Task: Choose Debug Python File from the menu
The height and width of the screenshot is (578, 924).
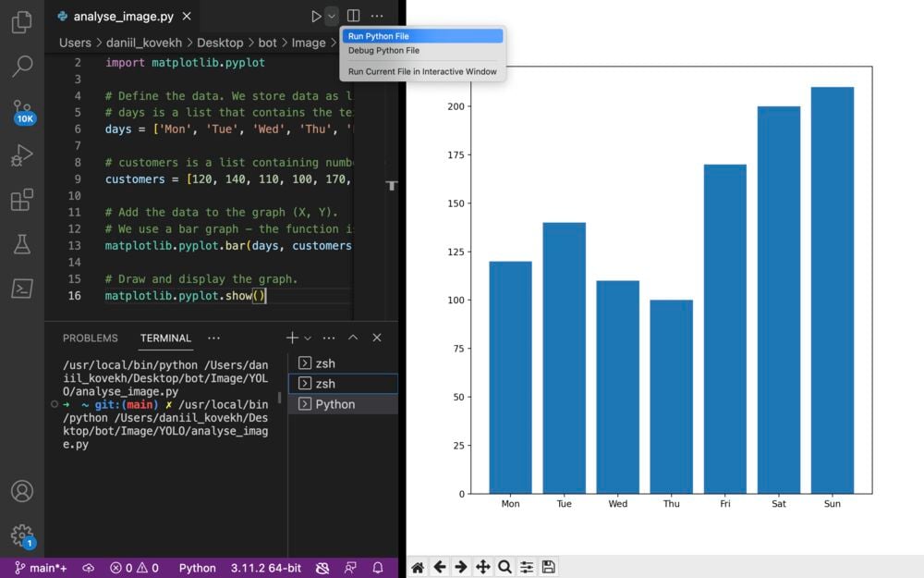Action: click(383, 50)
